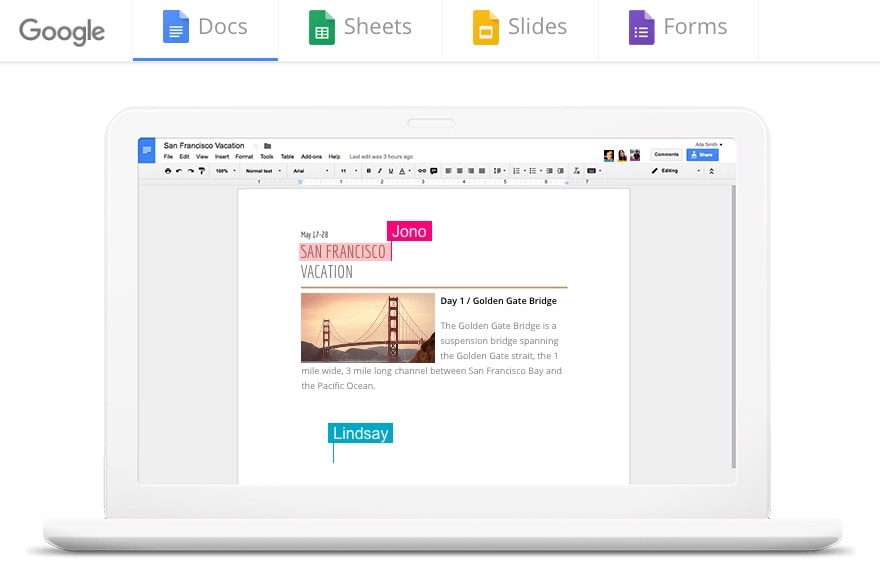Toggle bold formatting
The width and height of the screenshot is (880, 585).
pos(369,171)
